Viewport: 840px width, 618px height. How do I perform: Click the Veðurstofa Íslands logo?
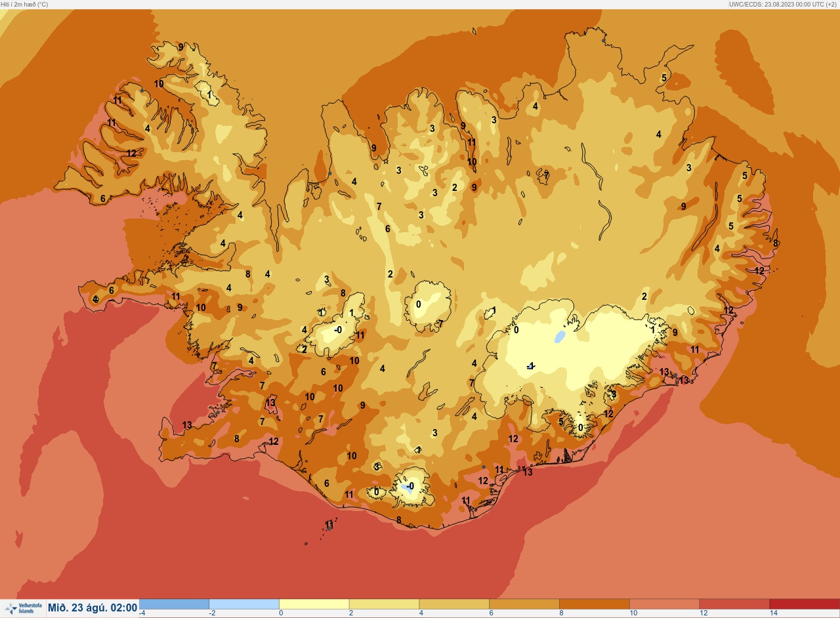[23, 609]
